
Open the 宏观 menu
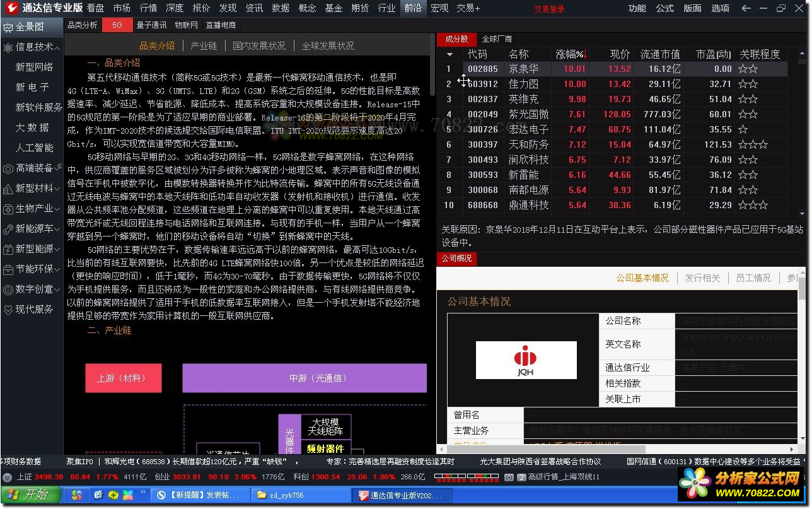click(439, 8)
